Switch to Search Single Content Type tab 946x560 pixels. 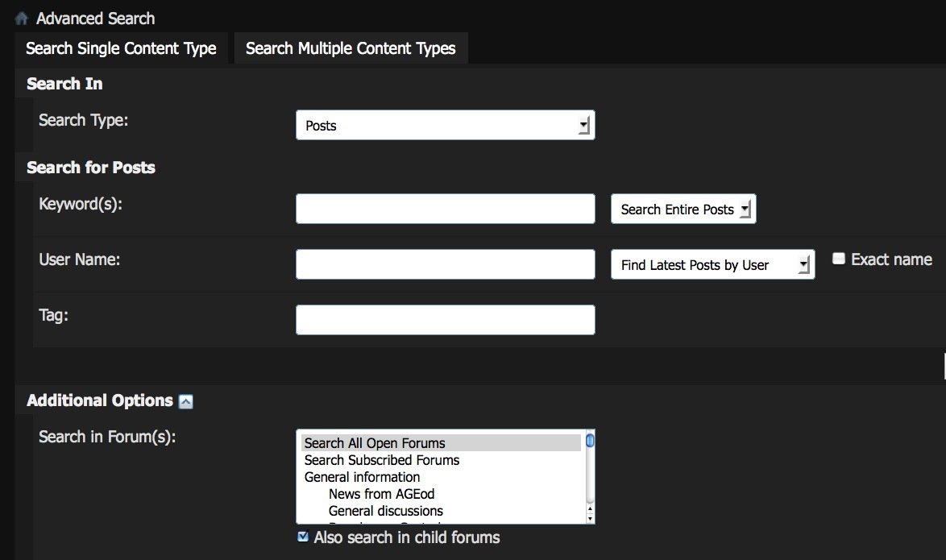point(121,48)
